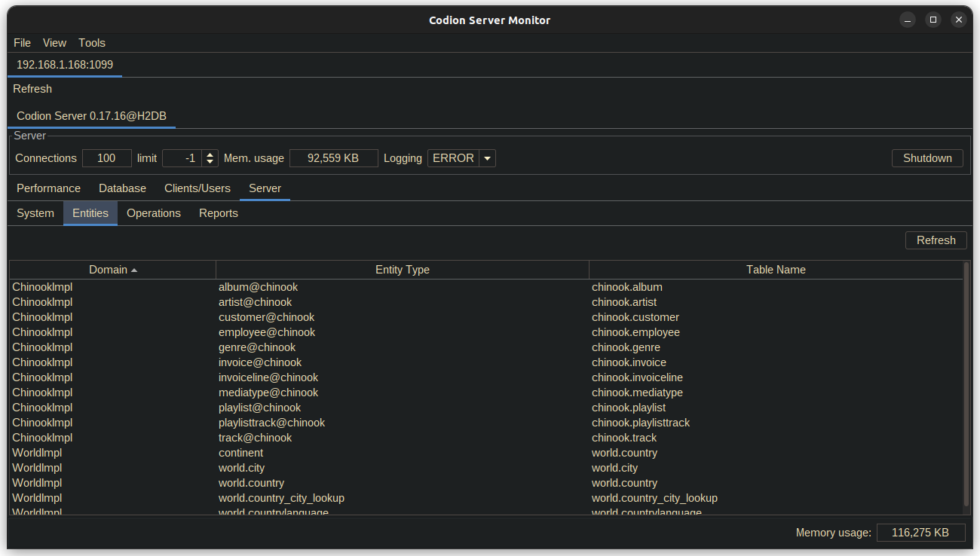Viewport: 980px width, 556px height.
Task: Click the connection limit input field
Action: (x=182, y=158)
